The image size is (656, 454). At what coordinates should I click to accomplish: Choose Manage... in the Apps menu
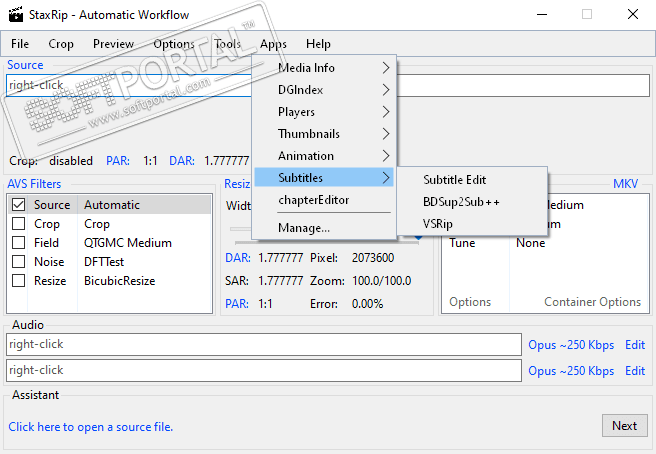[x=324, y=228]
